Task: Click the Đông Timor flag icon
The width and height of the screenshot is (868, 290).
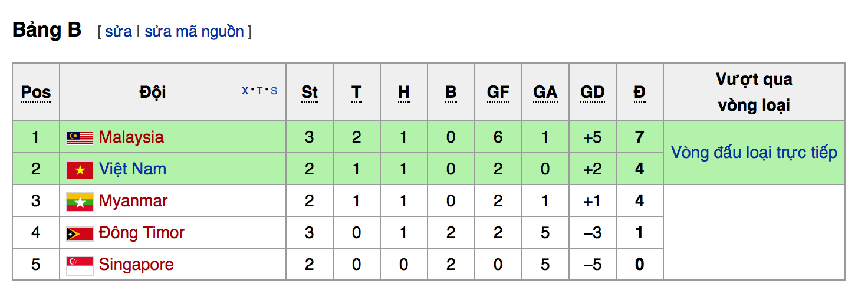Action: pyautogui.click(x=80, y=233)
